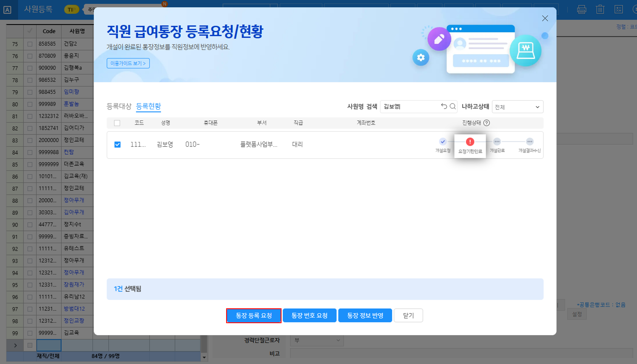Click the TIP badge in header
637x364 pixels.
(x=71, y=10)
